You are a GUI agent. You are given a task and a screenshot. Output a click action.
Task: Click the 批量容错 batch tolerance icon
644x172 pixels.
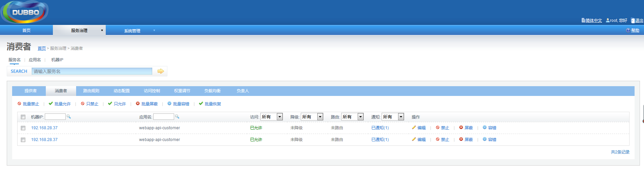[169, 104]
